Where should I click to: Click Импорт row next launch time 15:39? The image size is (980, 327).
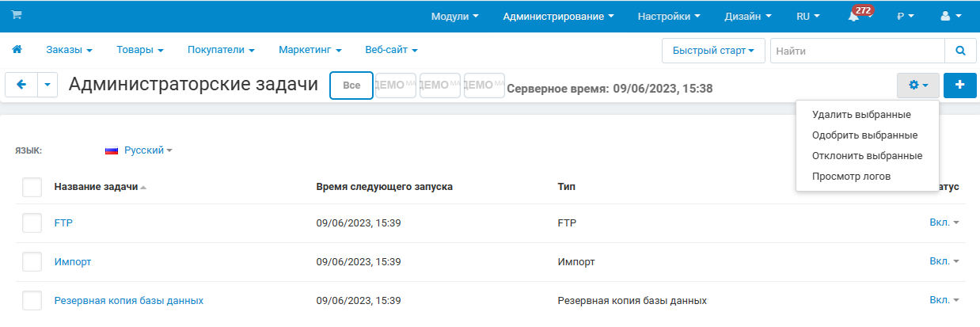coord(358,262)
